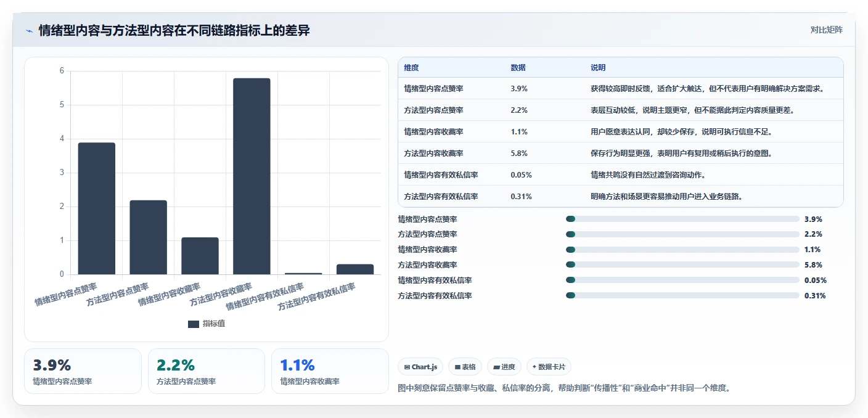Click description starting 表层互动较低
868x418 pixels.
coord(692,110)
